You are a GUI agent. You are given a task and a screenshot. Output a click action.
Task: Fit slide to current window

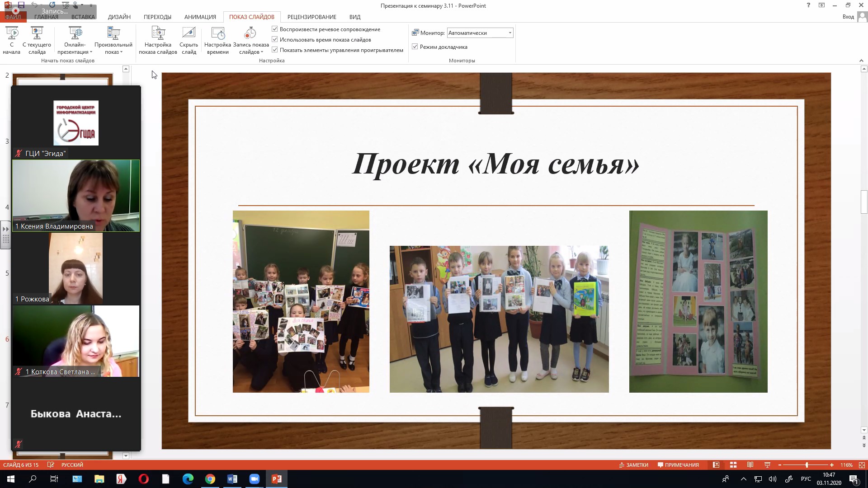[862, 465]
